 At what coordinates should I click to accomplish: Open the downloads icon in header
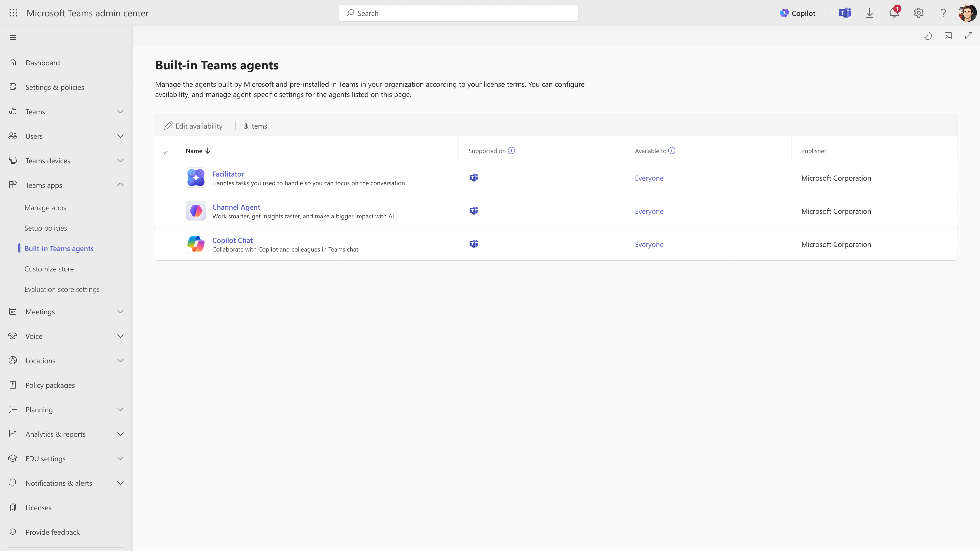tap(869, 13)
